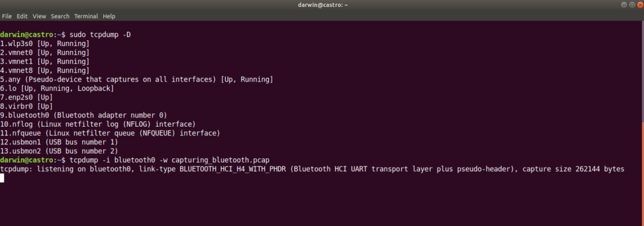Screen dimensions: 644x226
Task: Click the 1.wlp3s0 interface line
Action: 45,43
